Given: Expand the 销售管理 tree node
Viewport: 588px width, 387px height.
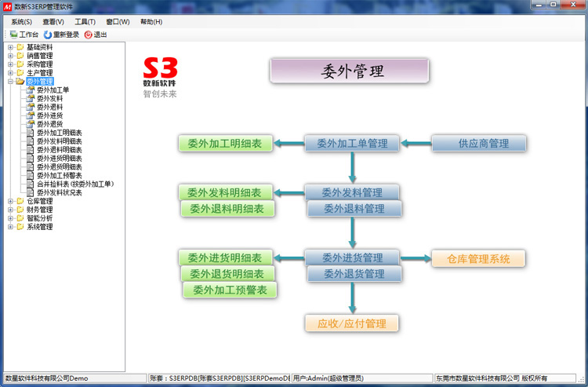Looking at the screenshot, I should (10, 56).
